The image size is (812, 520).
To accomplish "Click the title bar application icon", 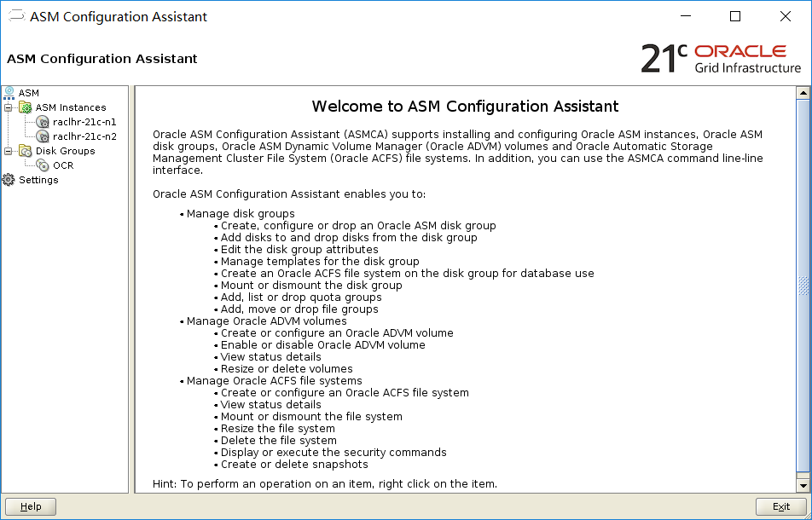I will point(16,16).
